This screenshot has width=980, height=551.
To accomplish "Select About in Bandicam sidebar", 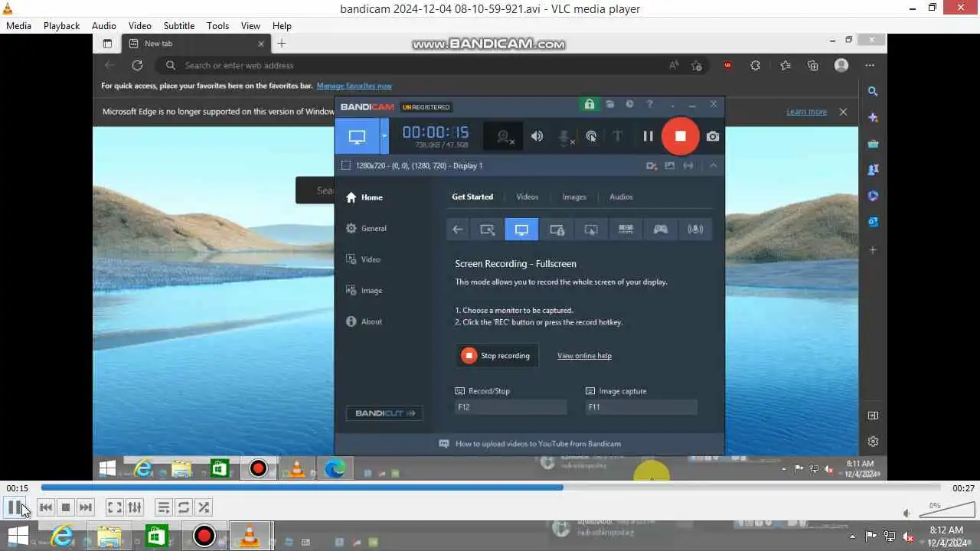I will [x=364, y=321].
